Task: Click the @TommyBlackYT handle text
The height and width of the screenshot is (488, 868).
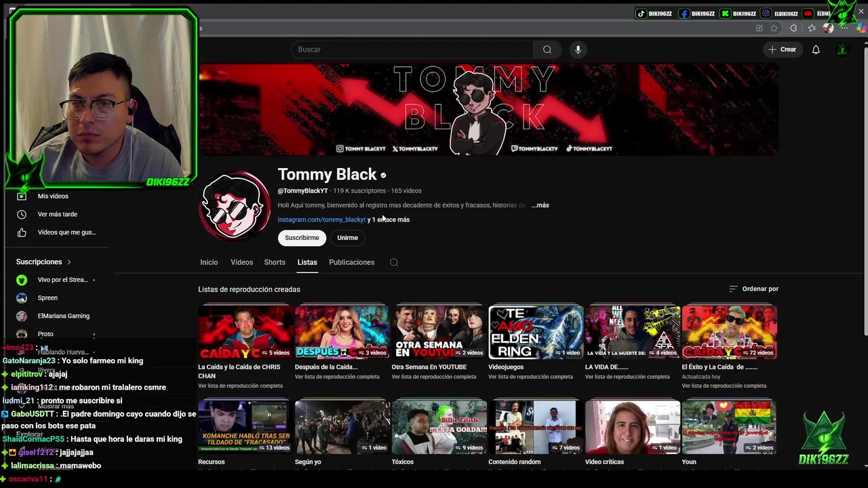Action: point(302,191)
